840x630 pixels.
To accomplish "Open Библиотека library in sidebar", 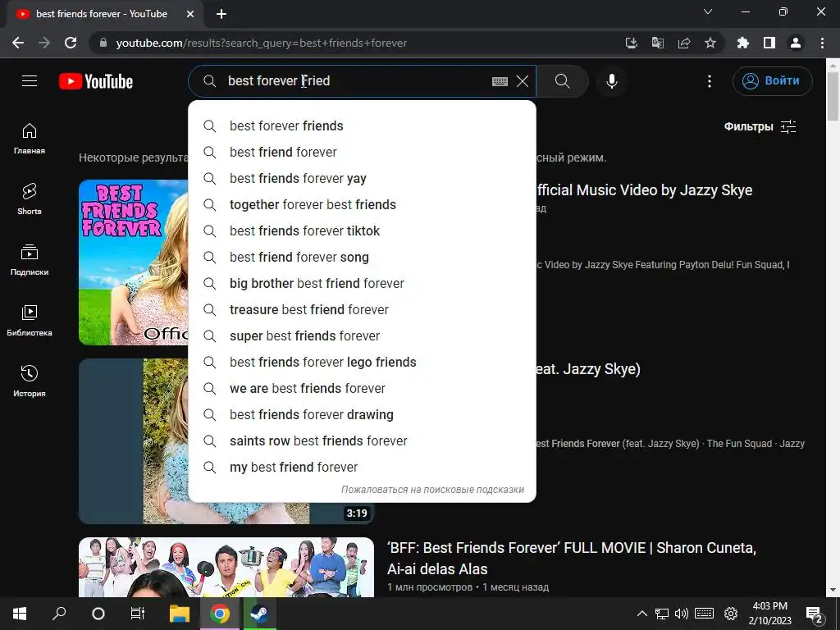I will point(30,321).
